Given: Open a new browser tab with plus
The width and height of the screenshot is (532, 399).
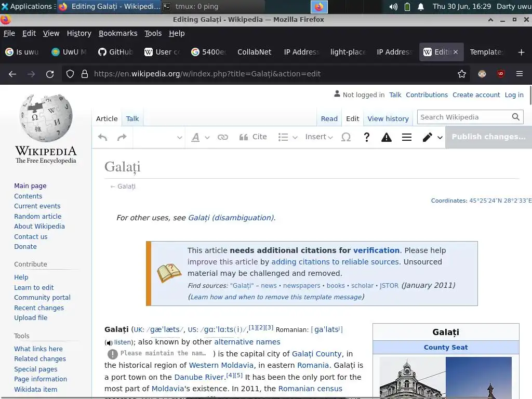Looking at the screenshot, I should pyautogui.click(x=522, y=52).
